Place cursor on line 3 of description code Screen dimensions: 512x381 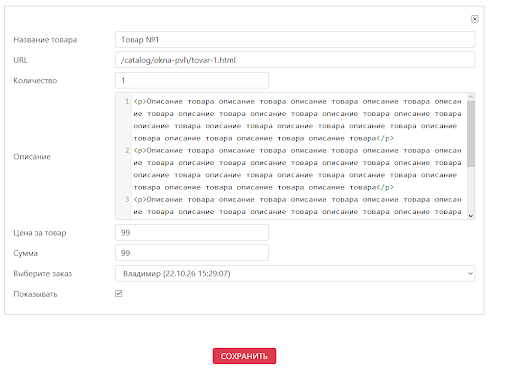(297, 206)
